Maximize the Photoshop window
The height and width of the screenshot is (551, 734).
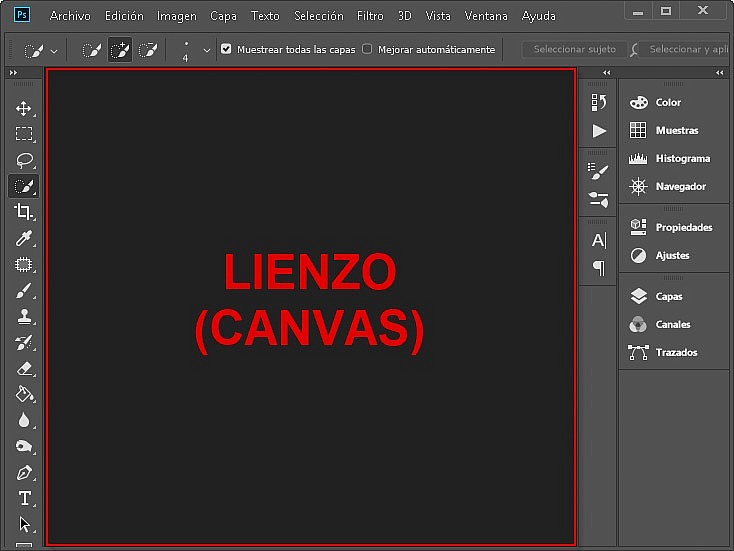[x=666, y=11]
